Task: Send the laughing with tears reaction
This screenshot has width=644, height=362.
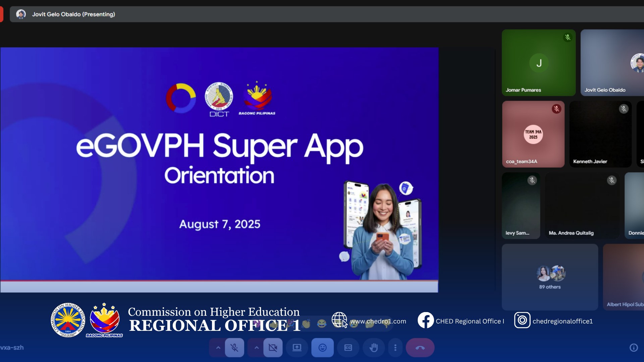Action: [322, 323]
